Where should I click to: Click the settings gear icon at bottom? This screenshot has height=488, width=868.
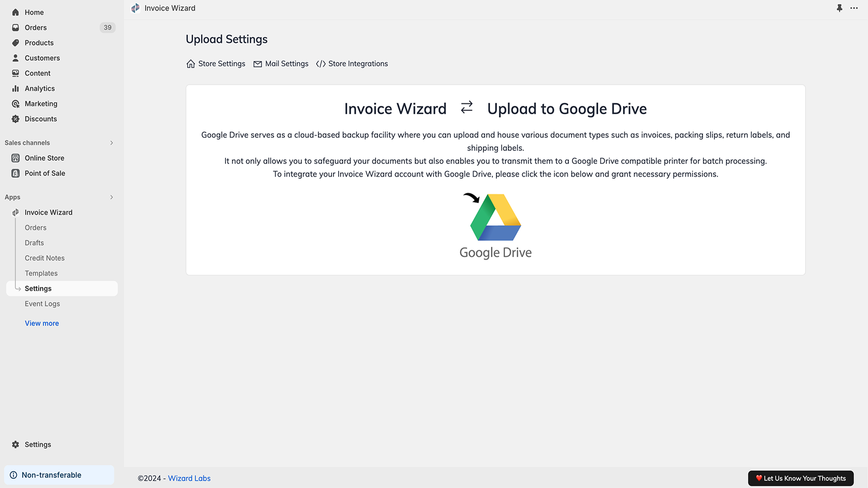[15, 445]
